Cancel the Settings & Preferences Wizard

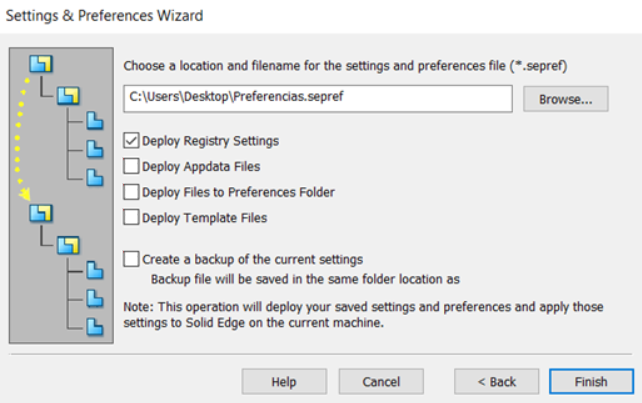381,381
